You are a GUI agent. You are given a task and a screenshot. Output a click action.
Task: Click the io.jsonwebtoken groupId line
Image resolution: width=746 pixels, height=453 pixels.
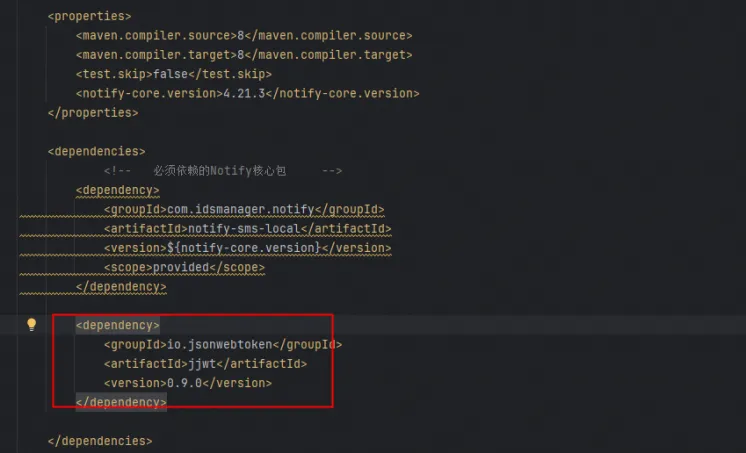pyautogui.click(x=222, y=344)
